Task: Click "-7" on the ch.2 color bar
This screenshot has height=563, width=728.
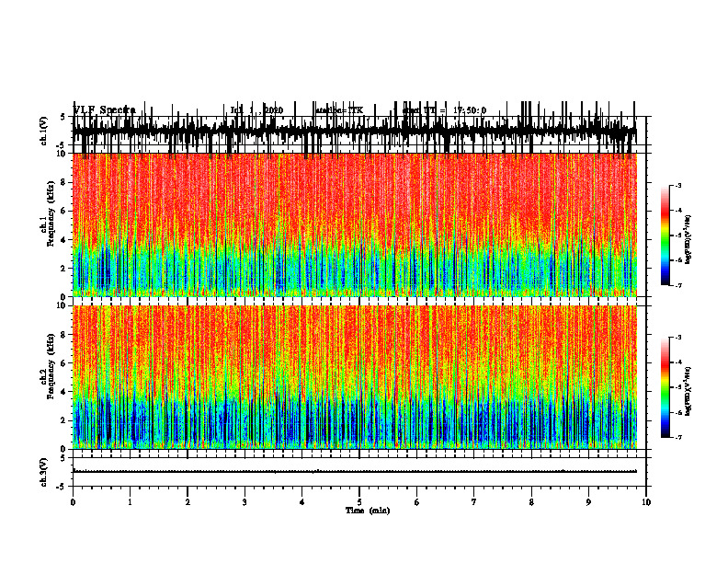Action: 678,437
